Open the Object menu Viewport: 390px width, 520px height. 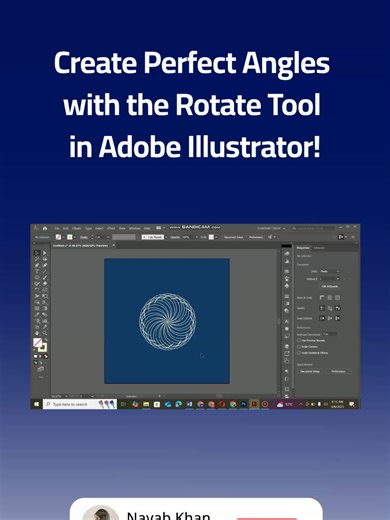77,228
